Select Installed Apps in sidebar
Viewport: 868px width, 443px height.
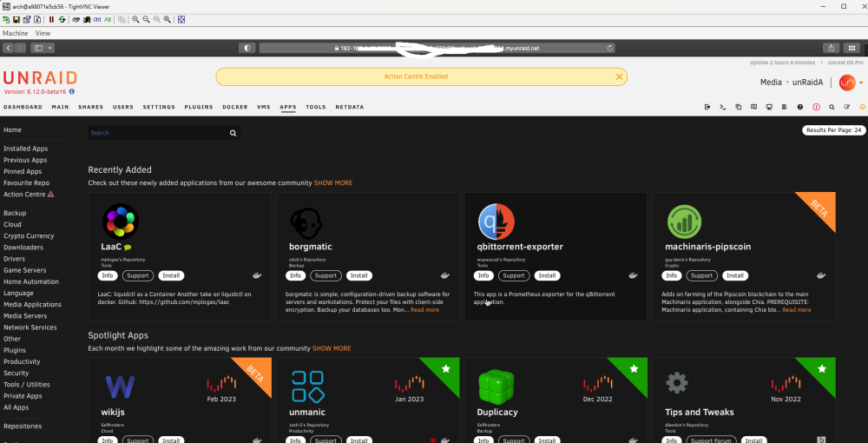click(25, 149)
